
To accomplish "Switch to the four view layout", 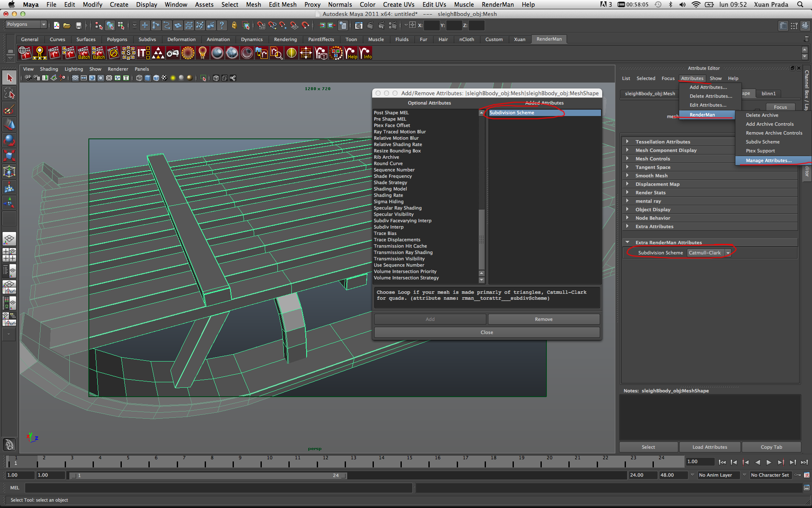I will tap(9, 255).
